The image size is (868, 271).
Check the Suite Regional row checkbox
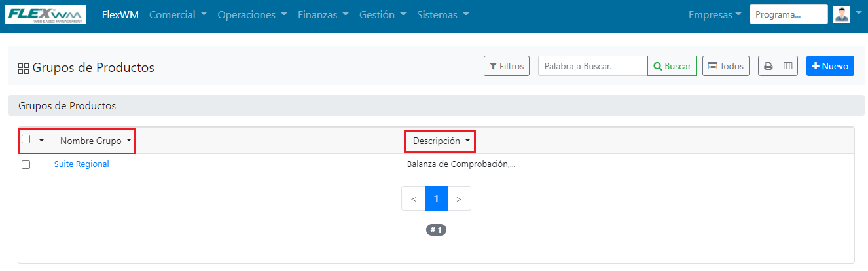coord(26,165)
